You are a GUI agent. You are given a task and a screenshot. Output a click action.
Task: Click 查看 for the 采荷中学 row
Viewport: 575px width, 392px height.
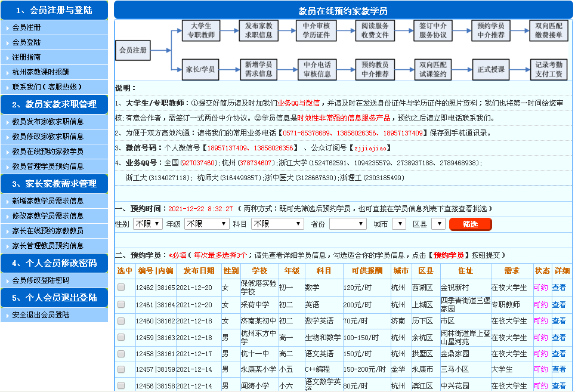(559, 304)
